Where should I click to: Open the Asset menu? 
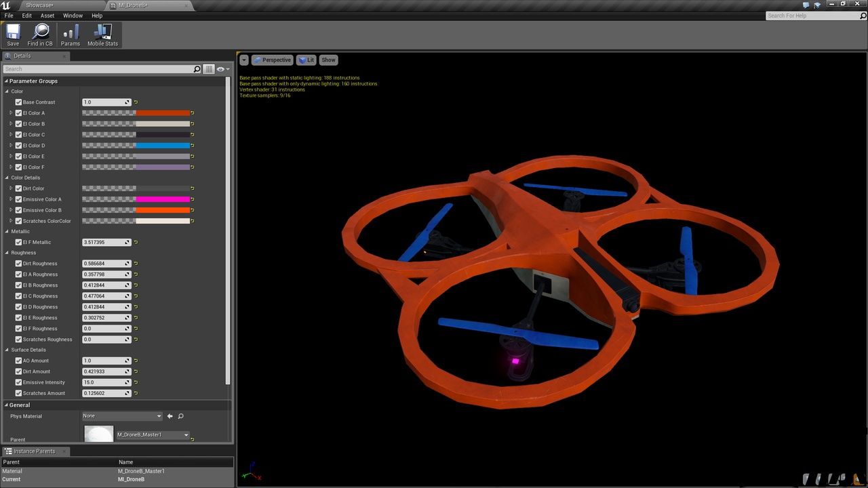[47, 16]
